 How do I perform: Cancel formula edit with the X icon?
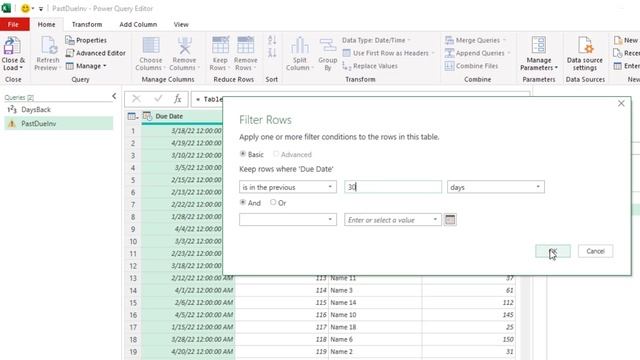pos(136,99)
